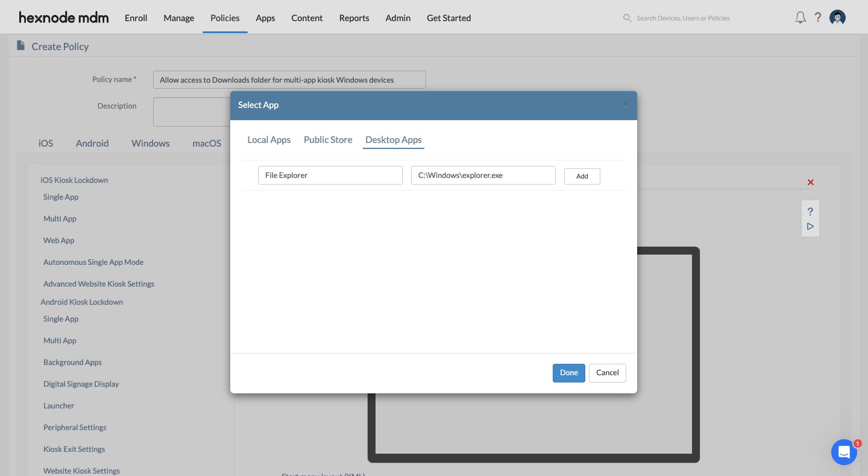The image size is (868, 476).
Task: Open the Enroll menu
Action: [136, 18]
